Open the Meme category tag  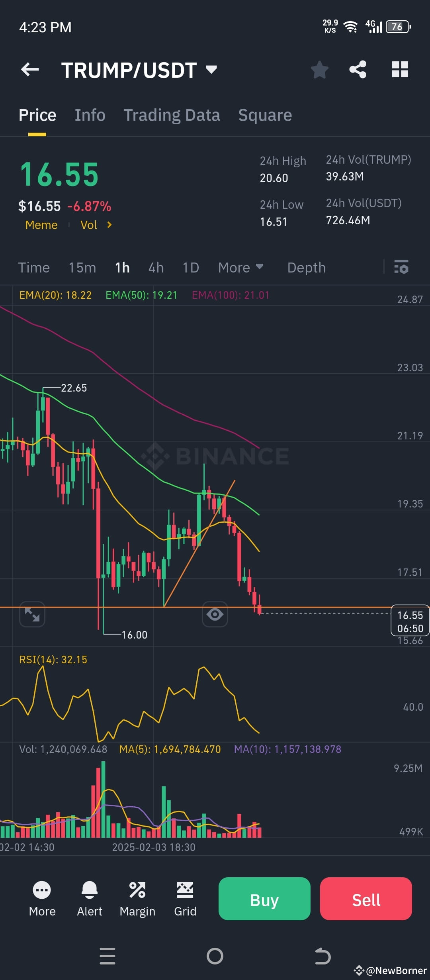(x=41, y=225)
